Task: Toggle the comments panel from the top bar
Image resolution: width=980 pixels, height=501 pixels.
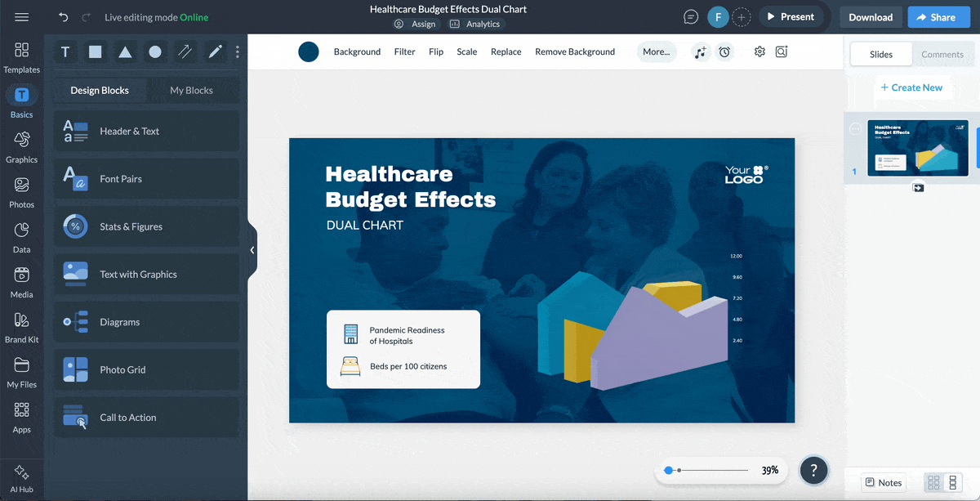Action: click(x=690, y=16)
